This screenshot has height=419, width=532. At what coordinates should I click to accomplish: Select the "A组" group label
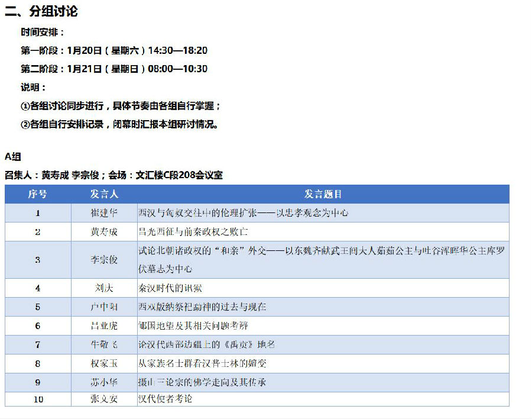[13, 156]
